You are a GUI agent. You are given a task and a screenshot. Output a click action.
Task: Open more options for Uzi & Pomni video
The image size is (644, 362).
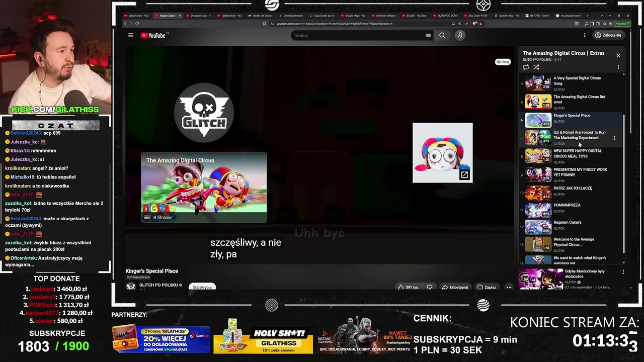point(614,138)
